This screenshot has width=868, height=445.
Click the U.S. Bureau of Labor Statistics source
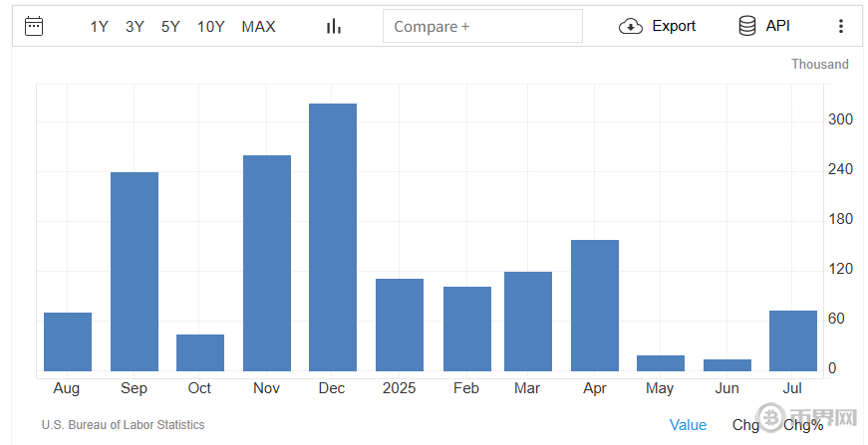click(x=123, y=425)
